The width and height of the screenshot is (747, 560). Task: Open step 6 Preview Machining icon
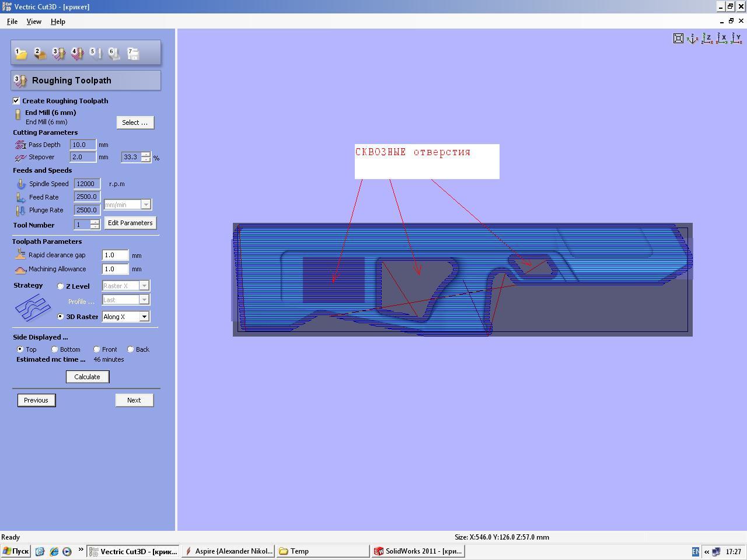(114, 54)
